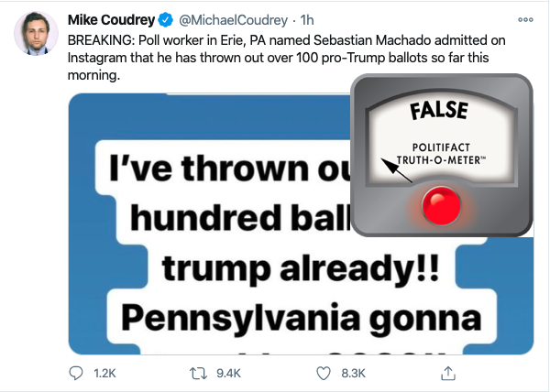The height and width of the screenshot is (392, 550).
Task: Open the share tweet upload icon
Action: click(448, 373)
